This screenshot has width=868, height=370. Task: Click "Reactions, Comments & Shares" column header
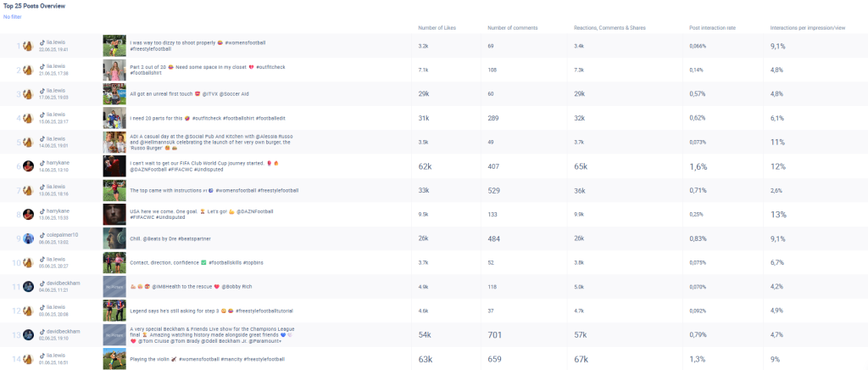[609, 27]
